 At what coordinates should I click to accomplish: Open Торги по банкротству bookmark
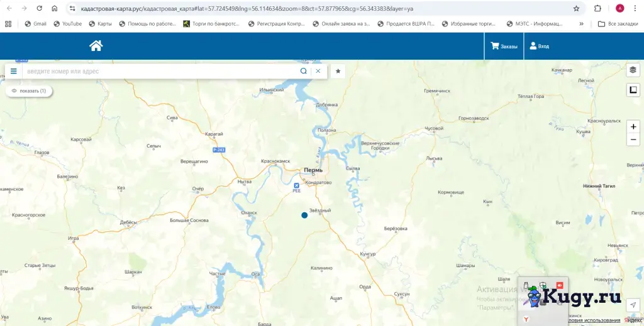point(211,24)
